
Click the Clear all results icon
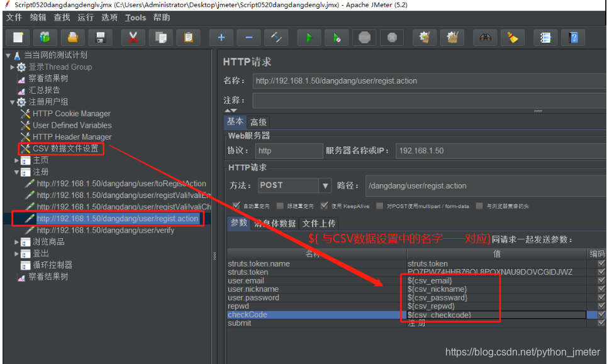click(x=452, y=38)
